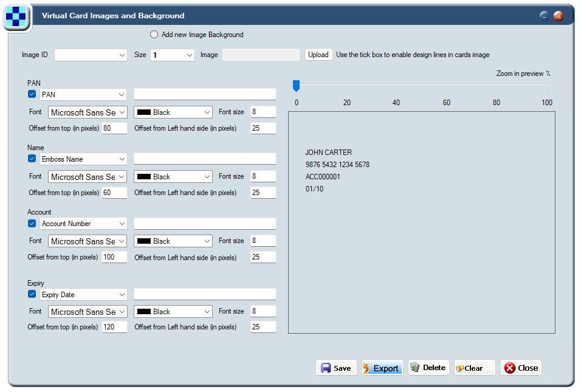Click the red Close X icon

[510, 368]
